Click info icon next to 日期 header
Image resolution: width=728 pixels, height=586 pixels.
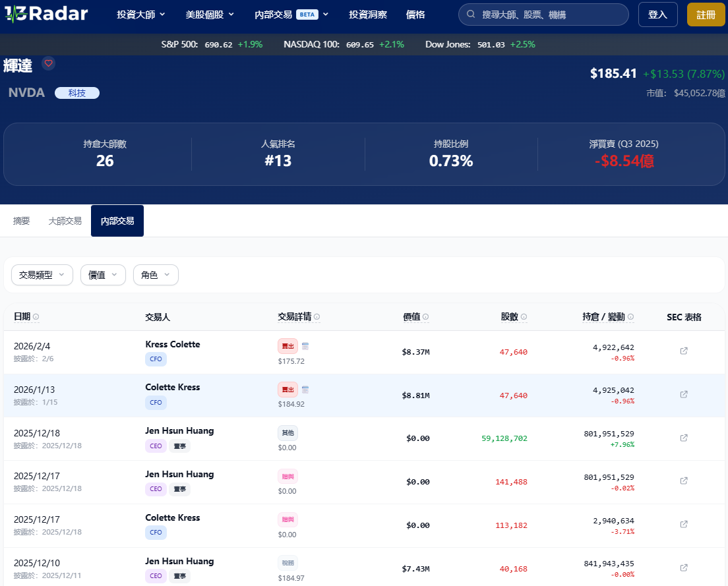[36, 317]
